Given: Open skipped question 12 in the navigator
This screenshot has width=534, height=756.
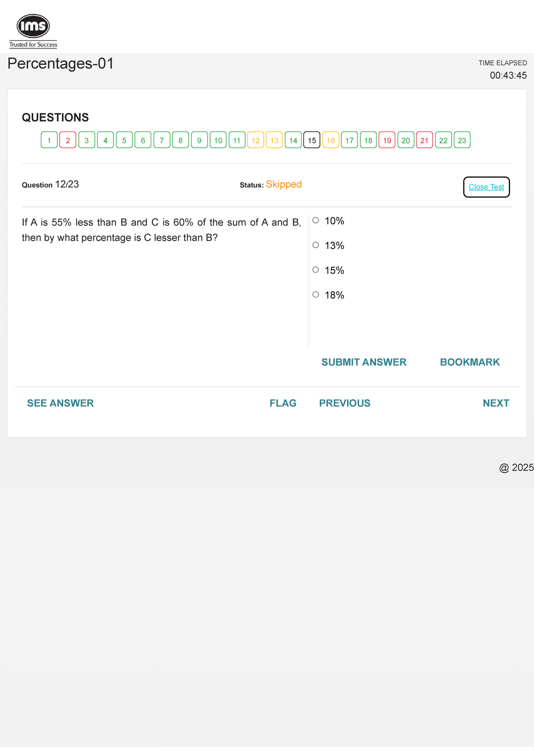Looking at the screenshot, I should pos(255,140).
